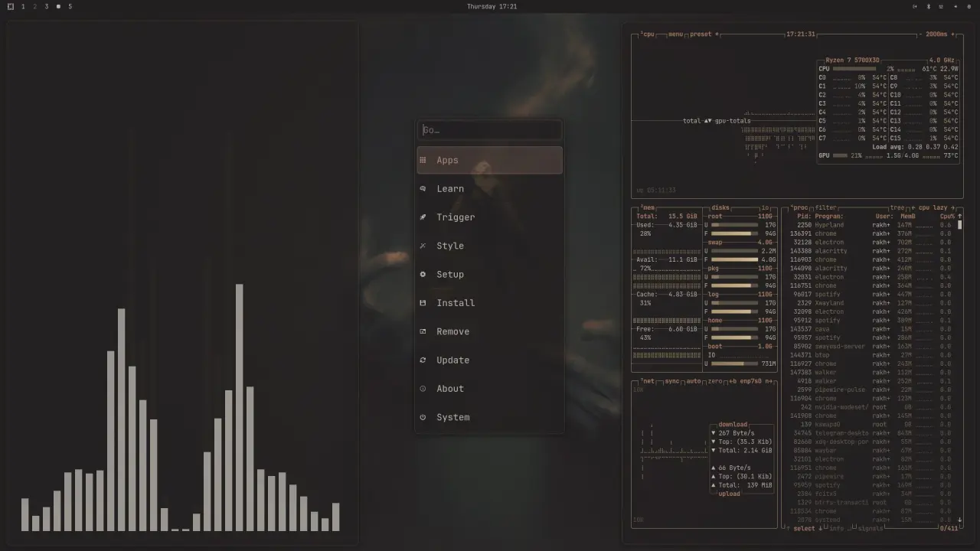Click the rightmost tray icon in top bar
Screen dimensions: 980x551
(x=969, y=6)
